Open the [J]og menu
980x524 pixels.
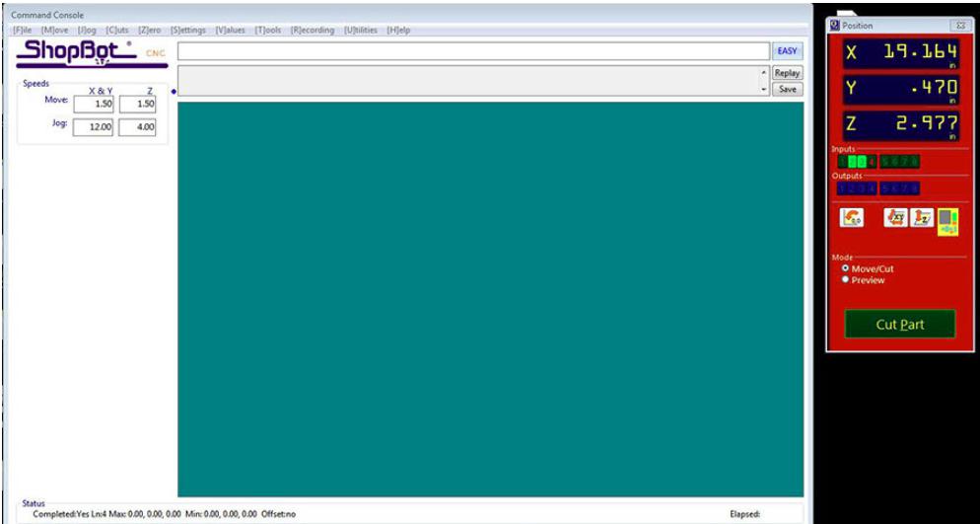[87, 30]
